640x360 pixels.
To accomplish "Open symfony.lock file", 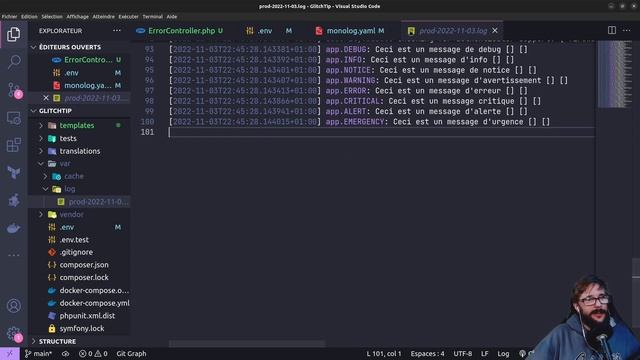I will (x=79, y=328).
